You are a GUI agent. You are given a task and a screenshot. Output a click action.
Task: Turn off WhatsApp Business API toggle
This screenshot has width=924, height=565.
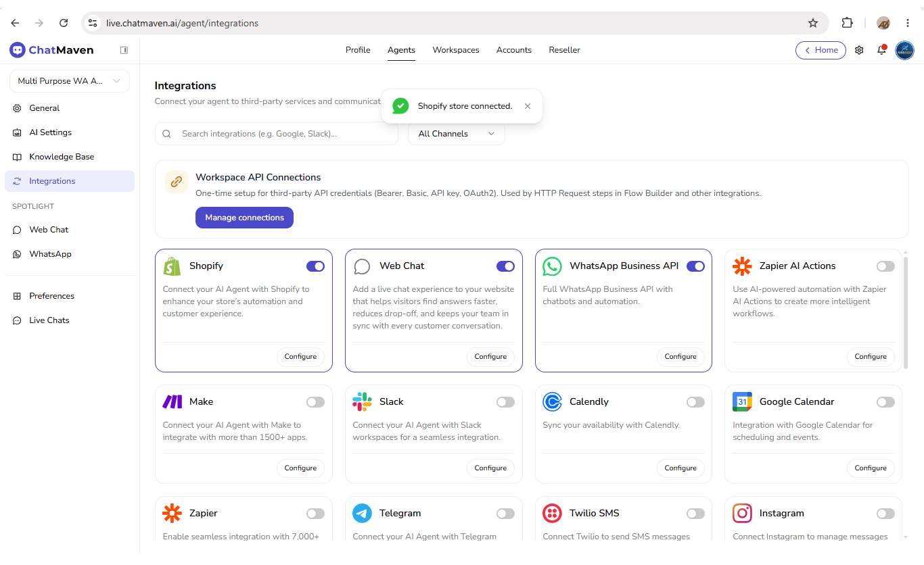pyautogui.click(x=695, y=266)
